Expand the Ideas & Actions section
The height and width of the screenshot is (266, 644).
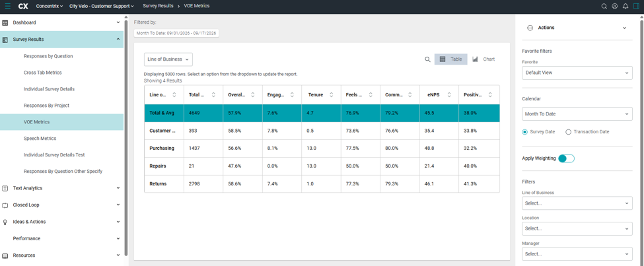pos(118,222)
